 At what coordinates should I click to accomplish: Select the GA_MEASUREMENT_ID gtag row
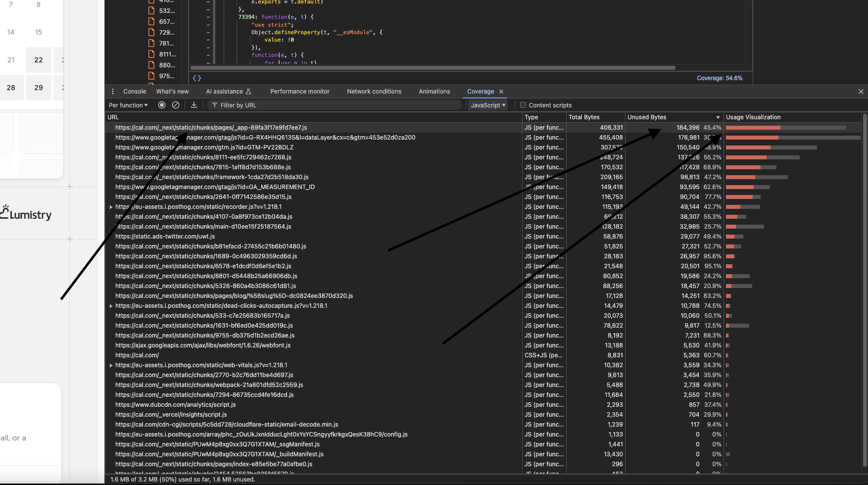click(483, 187)
